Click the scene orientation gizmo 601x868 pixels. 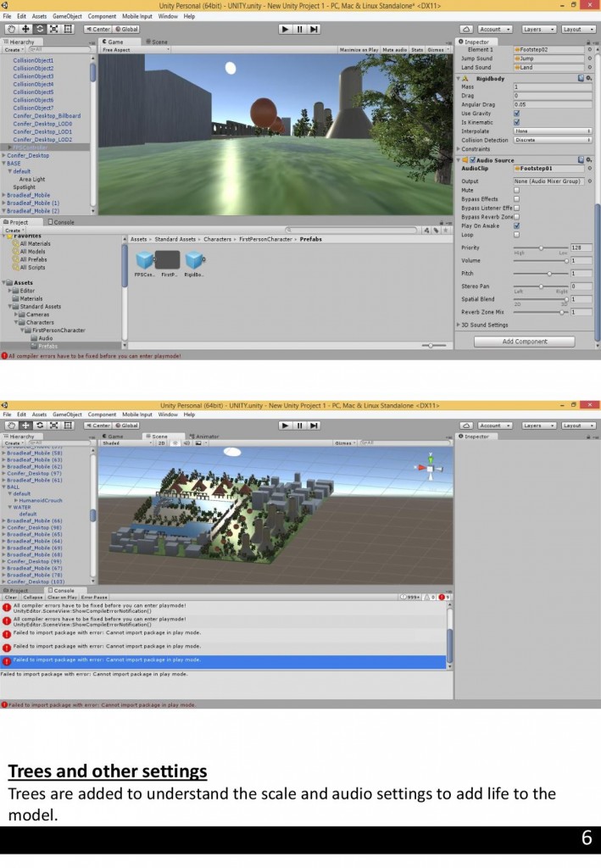pyautogui.click(x=431, y=467)
